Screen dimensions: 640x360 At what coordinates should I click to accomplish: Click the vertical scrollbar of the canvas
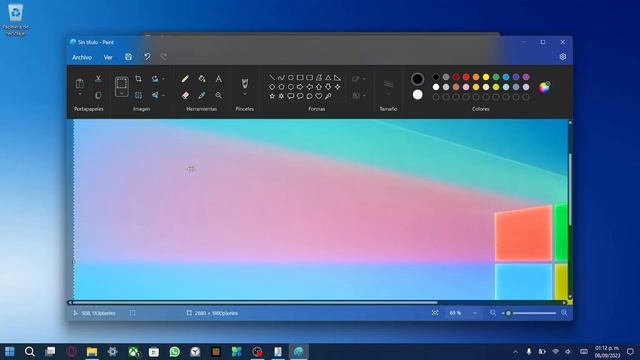(570, 189)
